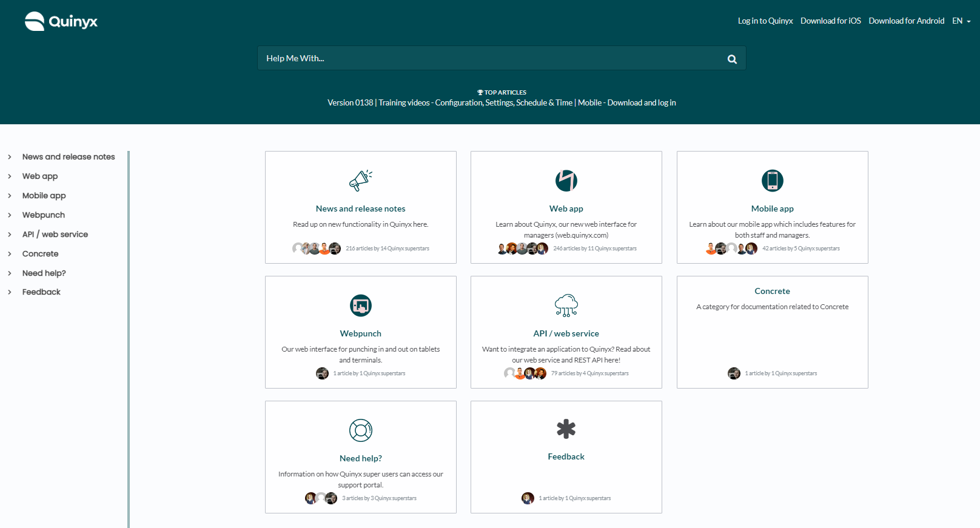Expand the Need help? sidebar chevron
The height and width of the screenshot is (528, 980).
(10, 273)
